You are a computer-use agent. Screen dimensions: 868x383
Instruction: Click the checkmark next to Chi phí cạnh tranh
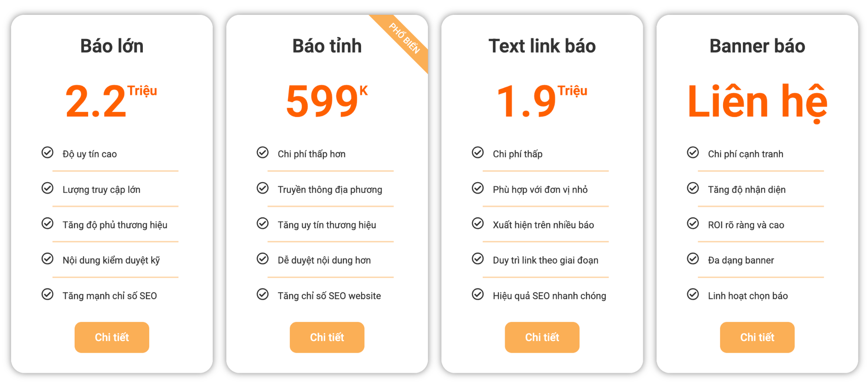click(x=693, y=153)
